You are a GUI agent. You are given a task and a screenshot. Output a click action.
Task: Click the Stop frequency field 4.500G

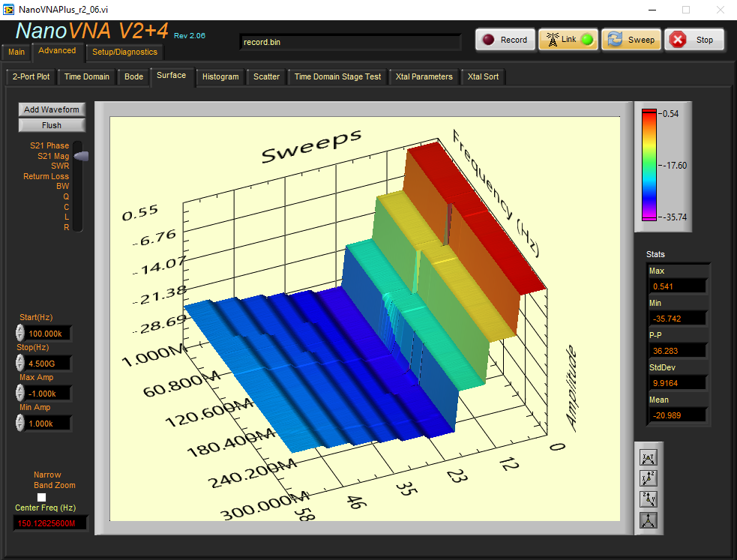click(49, 363)
